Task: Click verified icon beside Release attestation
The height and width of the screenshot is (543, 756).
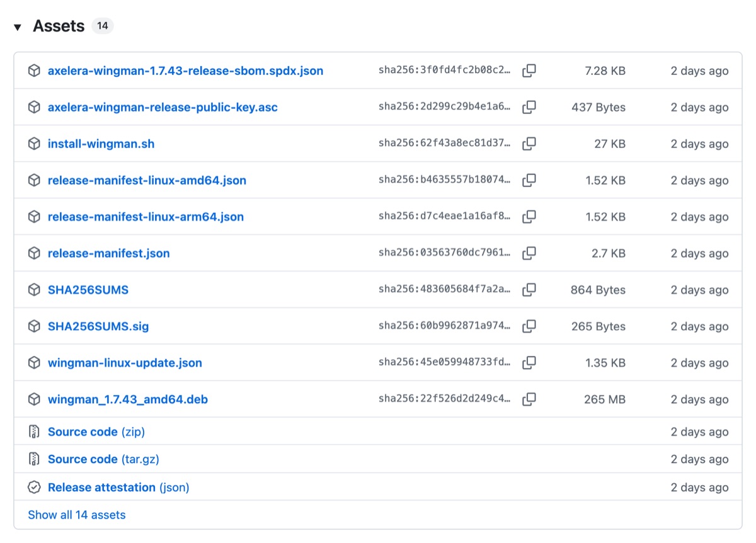Action: tap(34, 488)
